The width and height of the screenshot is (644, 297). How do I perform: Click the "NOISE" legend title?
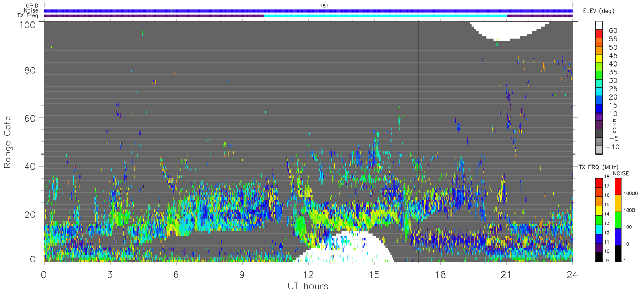621,173
